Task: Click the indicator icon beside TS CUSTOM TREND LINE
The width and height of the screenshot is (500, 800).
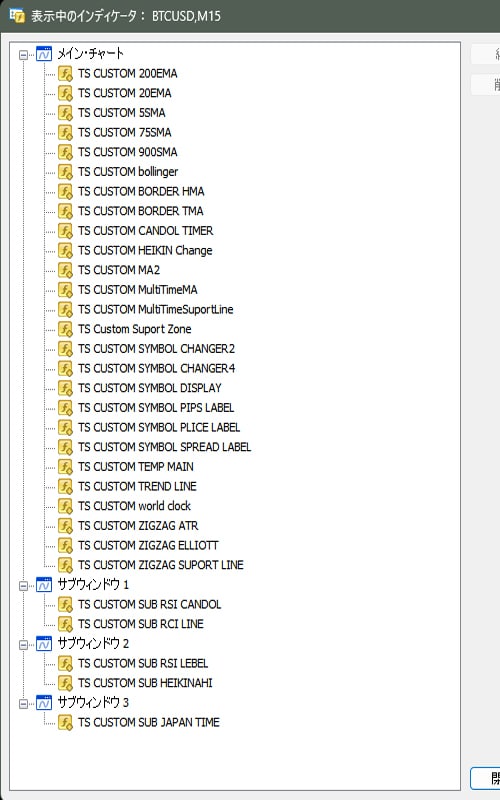Action: (x=65, y=486)
